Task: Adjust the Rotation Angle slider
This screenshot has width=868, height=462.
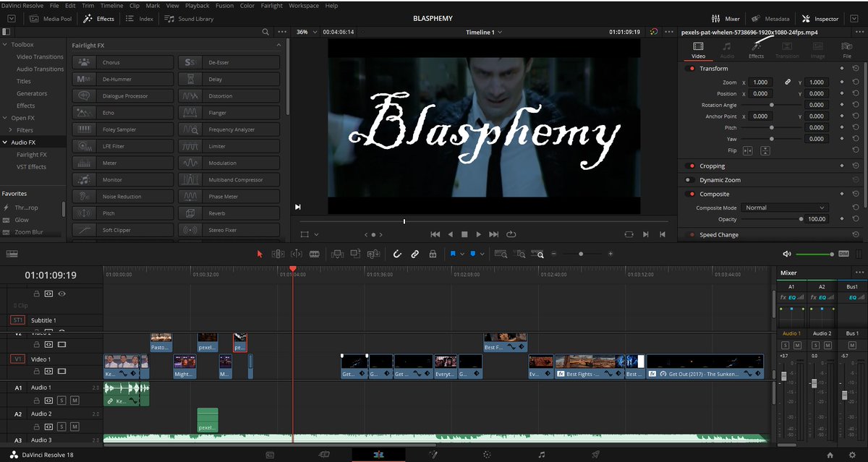Action: click(x=771, y=105)
